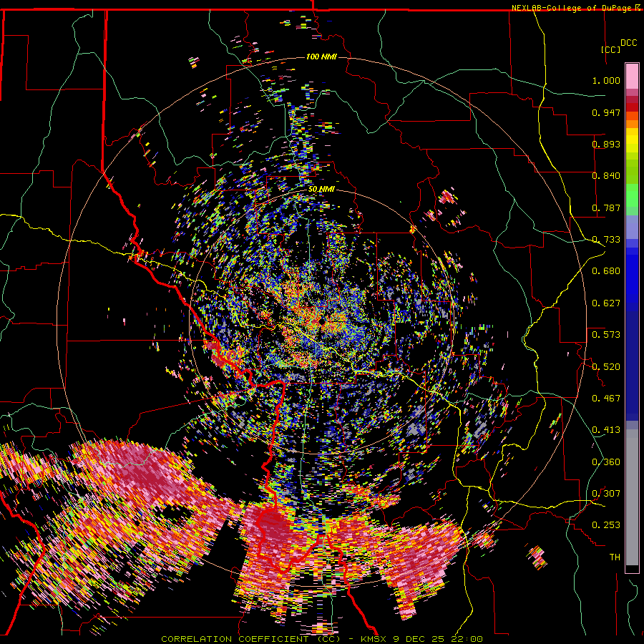The image size is (644, 644).
Task: Select the 0.787 scale value
Action: 606,208
